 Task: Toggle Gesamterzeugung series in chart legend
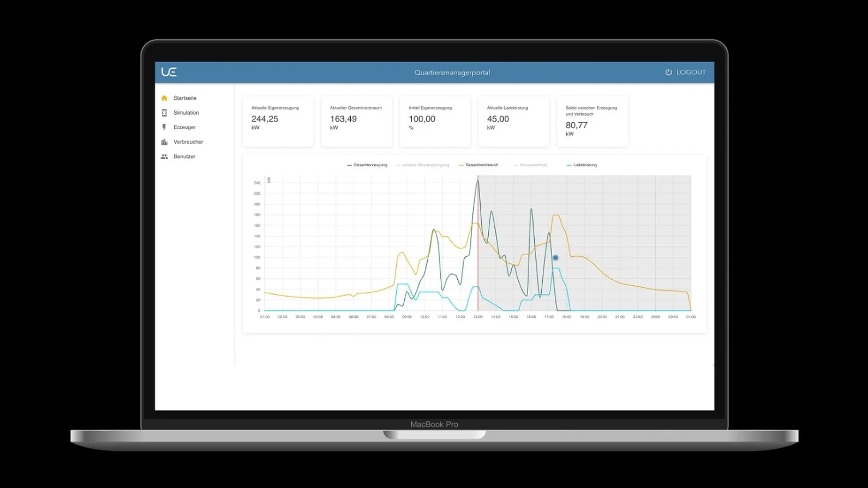pyautogui.click(x=367, y=165)
